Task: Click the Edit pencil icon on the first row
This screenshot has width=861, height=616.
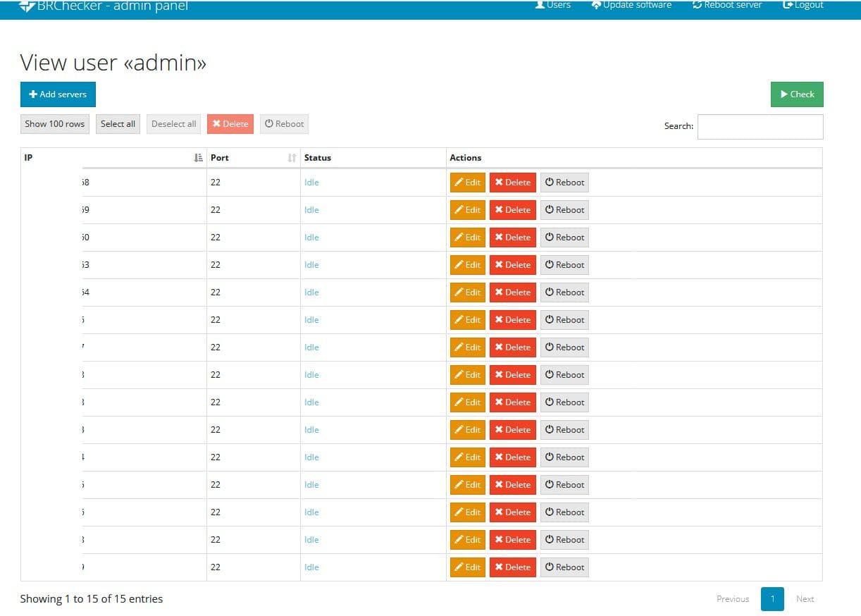Action: 459,182
